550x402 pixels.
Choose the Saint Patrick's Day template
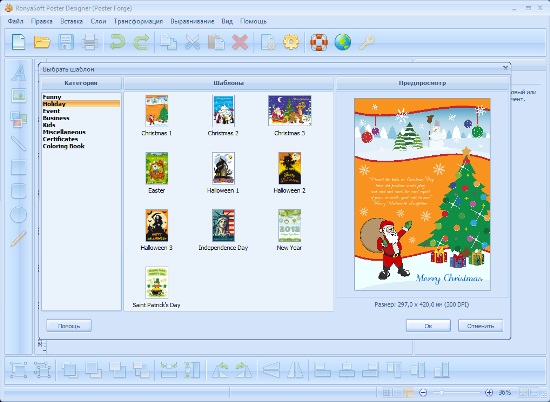click(157, 282)
